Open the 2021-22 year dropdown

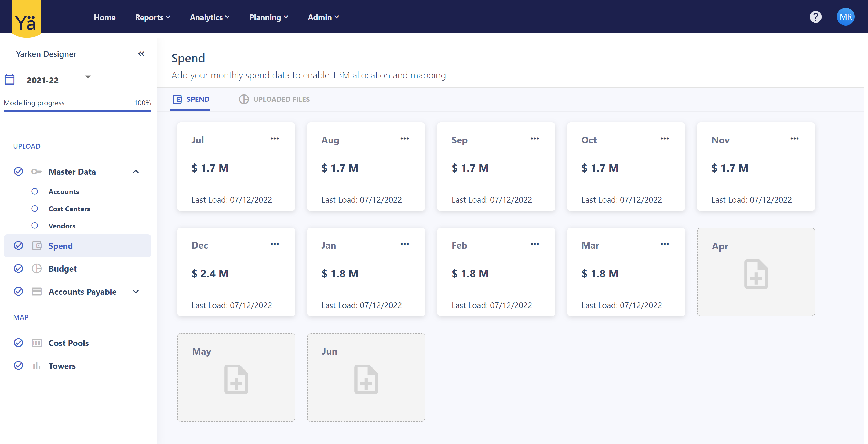coord(88,77)
